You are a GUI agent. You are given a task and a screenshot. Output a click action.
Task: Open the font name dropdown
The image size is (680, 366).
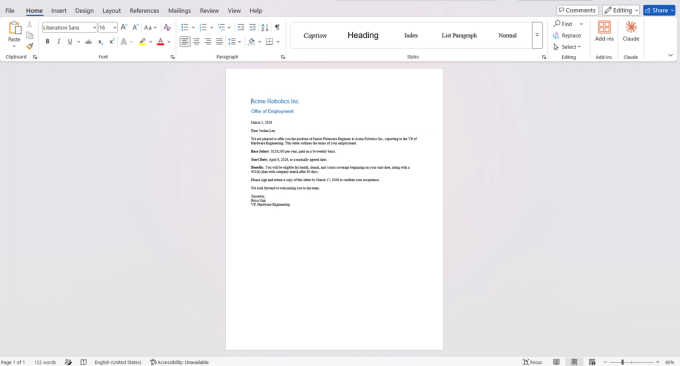click(x=94, y=28)
